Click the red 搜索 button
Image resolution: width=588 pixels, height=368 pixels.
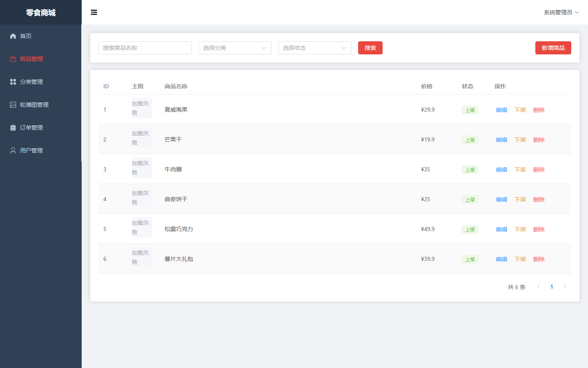point(370,48)
